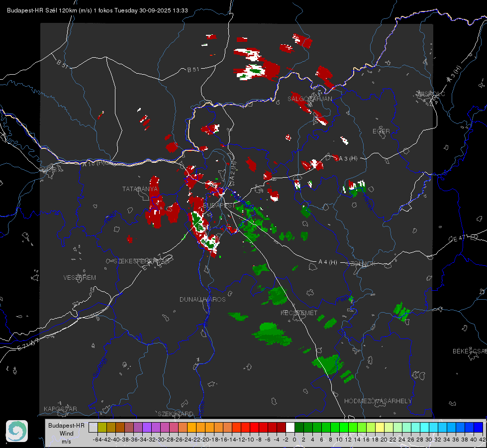This screenshot has width=487, height=448.
Task: Click the BUDAPEST city label
Action: (x=219, y=205)
